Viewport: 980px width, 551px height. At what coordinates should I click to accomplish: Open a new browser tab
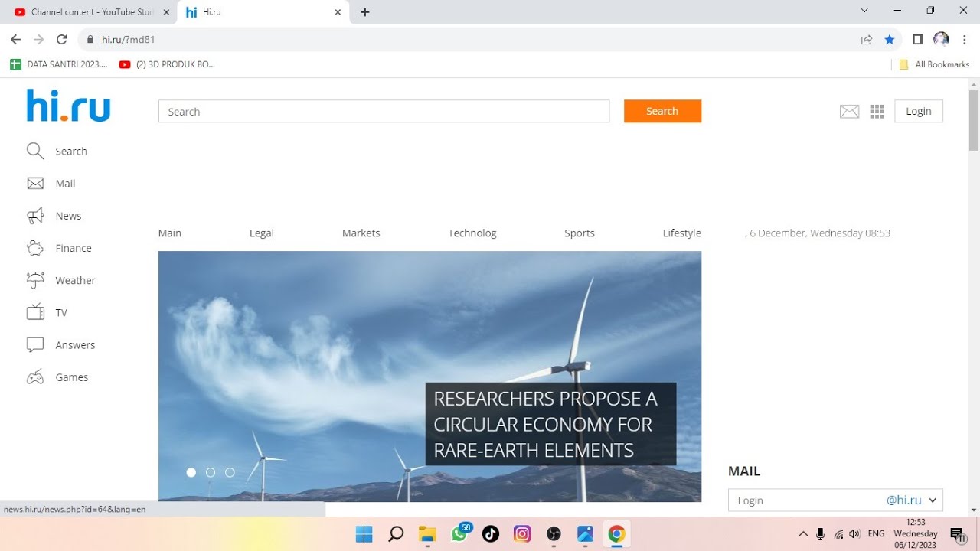coord(365,12)
